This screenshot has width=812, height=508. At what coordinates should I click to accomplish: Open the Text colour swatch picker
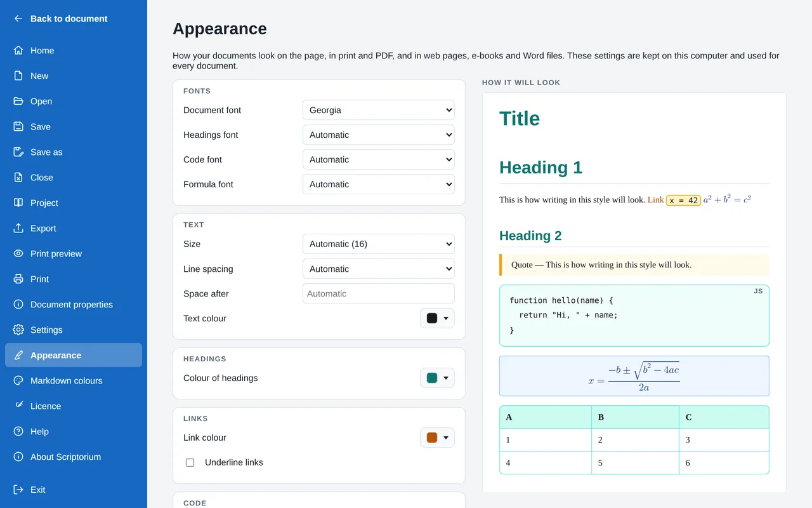(x=438, y=318)
